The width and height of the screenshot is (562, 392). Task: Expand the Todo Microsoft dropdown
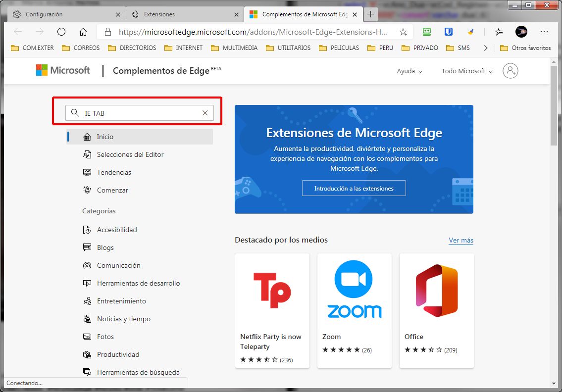pyautogui.click(x=467, y=71)
